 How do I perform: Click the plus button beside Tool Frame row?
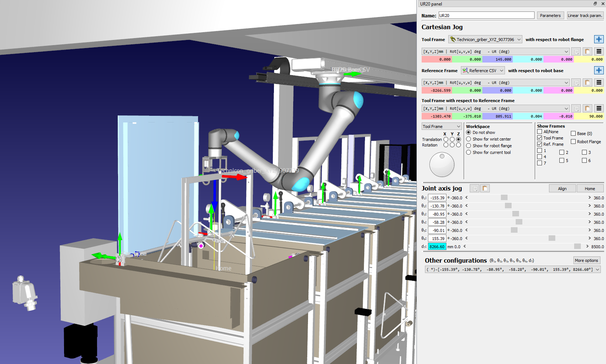(x=598, y=40)
